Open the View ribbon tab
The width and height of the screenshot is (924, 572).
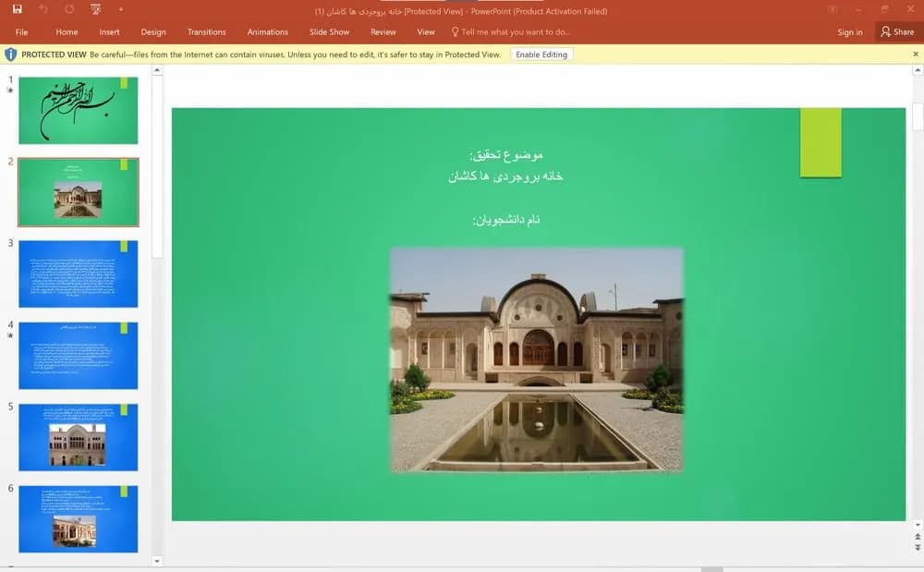click(425, 32)
